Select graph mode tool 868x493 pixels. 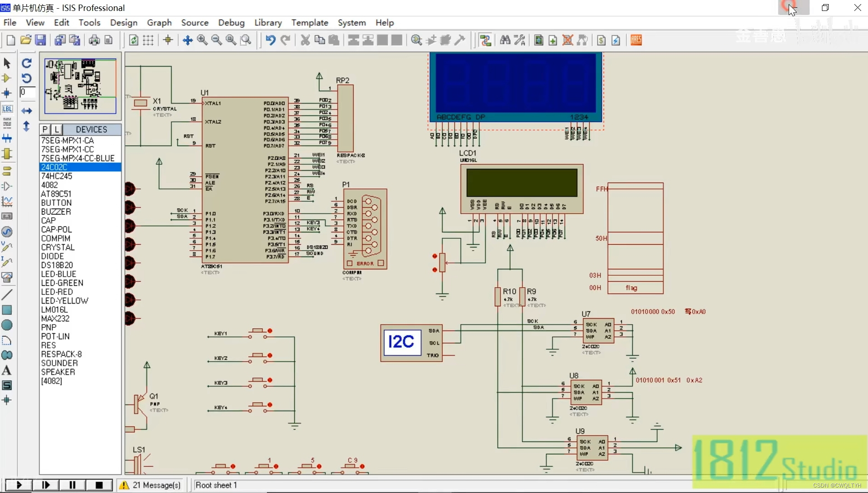click(x=7, y=201)
